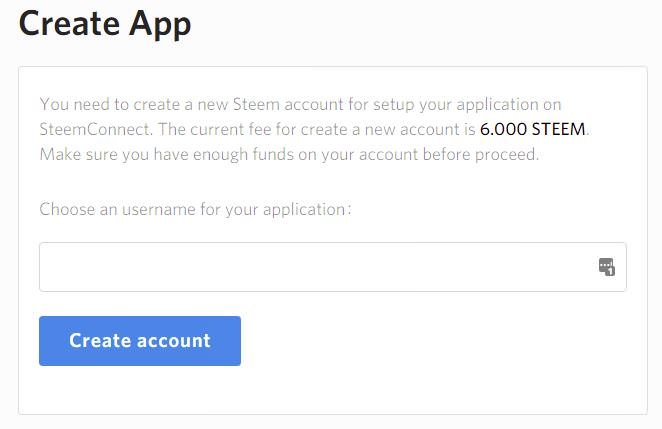Screen dimensions: 662x429
Task: Click the Create App page heading
Action: [x=105, y=24]
